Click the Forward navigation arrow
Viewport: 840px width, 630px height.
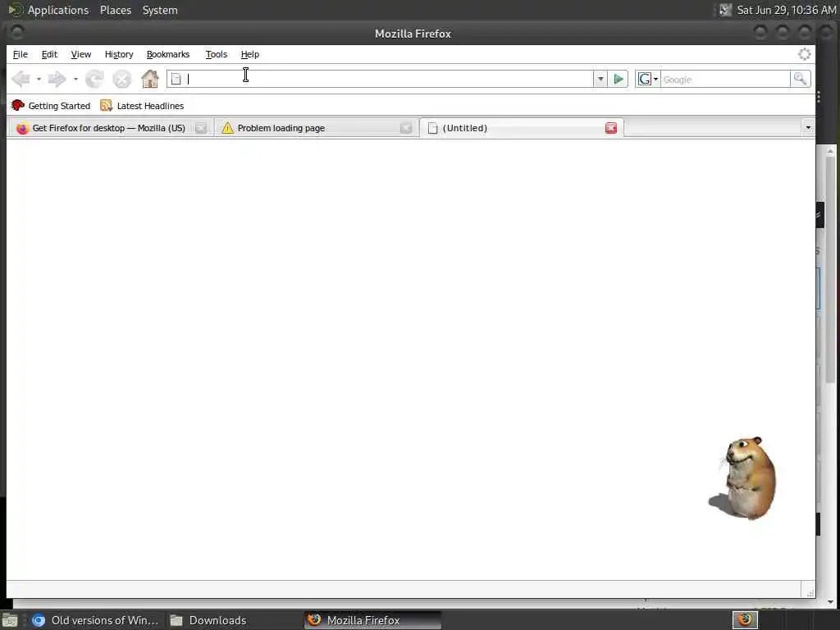(x=57, y=80)
